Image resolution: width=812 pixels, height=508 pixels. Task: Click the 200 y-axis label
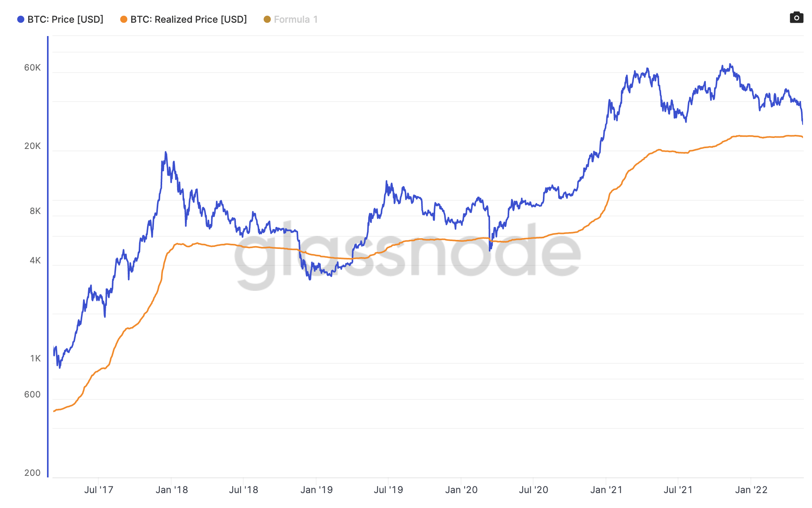tap(32, 473)
